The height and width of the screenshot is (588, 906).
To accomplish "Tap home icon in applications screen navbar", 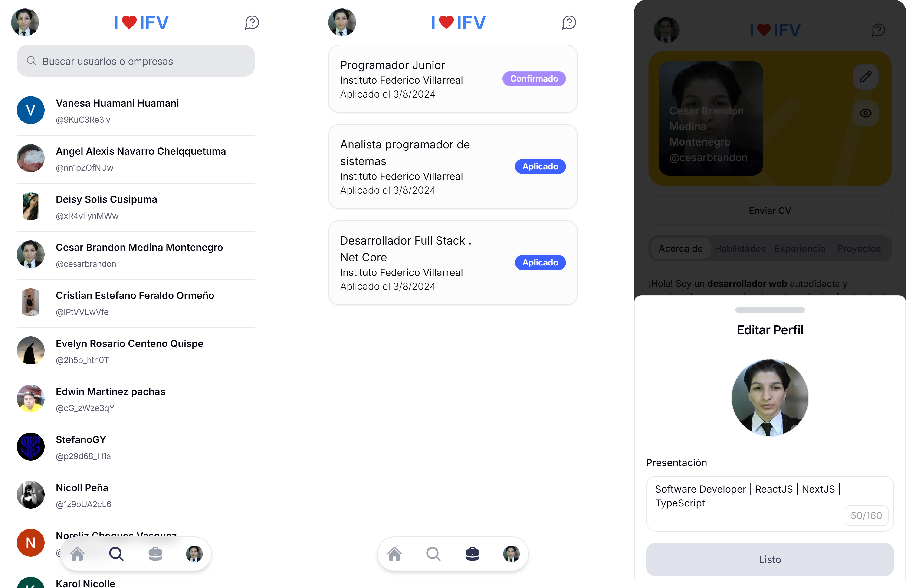I will (394, 554).
